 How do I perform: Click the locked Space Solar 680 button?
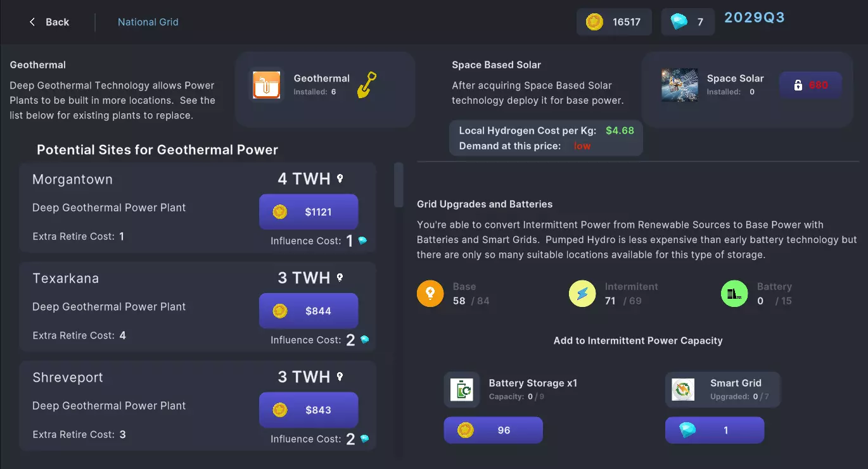810,85
